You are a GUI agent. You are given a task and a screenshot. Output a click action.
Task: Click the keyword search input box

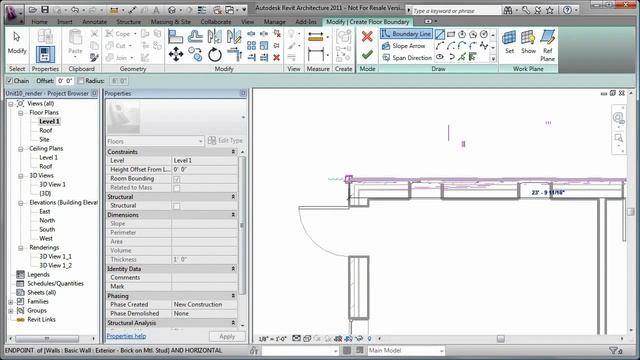tap(456, 11)
